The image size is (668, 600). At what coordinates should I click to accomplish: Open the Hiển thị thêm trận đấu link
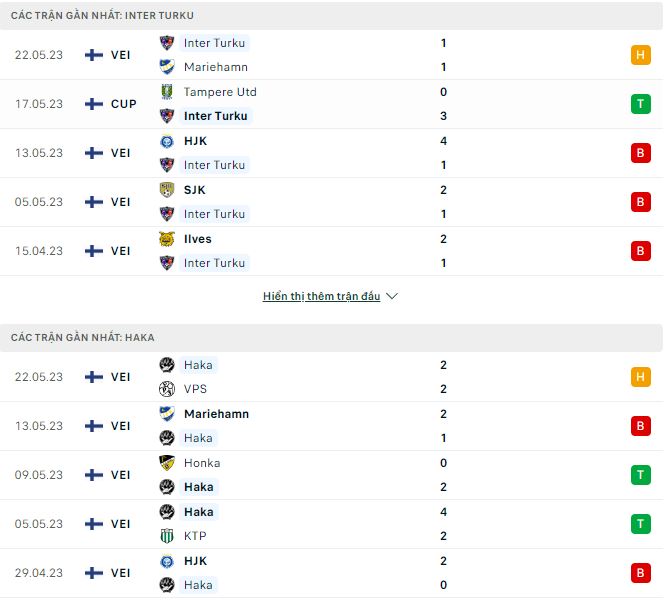point(321,297)
